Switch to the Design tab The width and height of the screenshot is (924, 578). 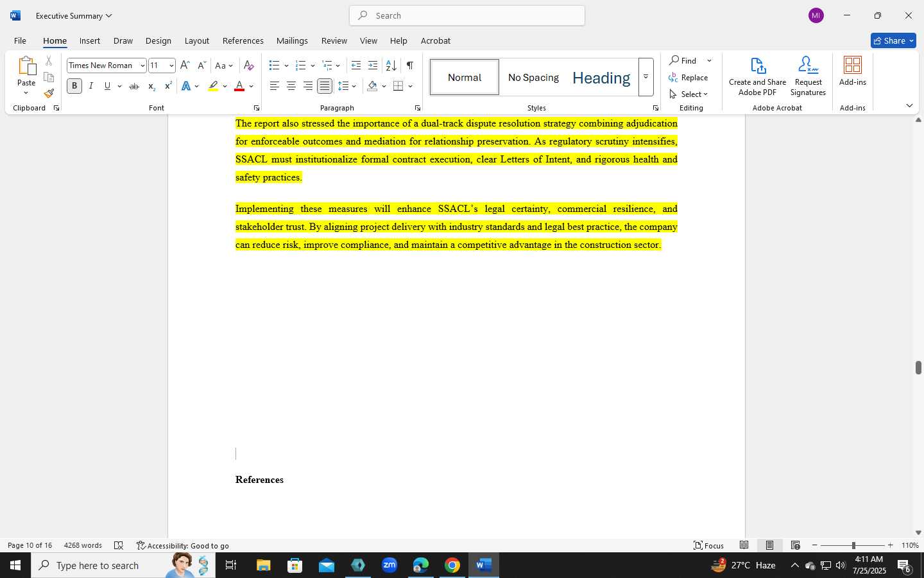pos(158,40)
